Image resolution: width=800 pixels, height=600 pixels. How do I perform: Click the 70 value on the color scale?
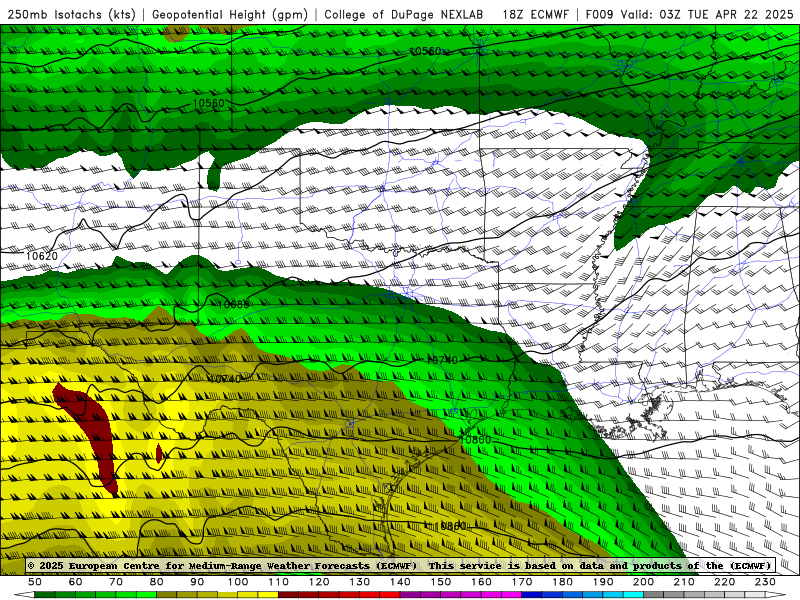pos(116,582)
